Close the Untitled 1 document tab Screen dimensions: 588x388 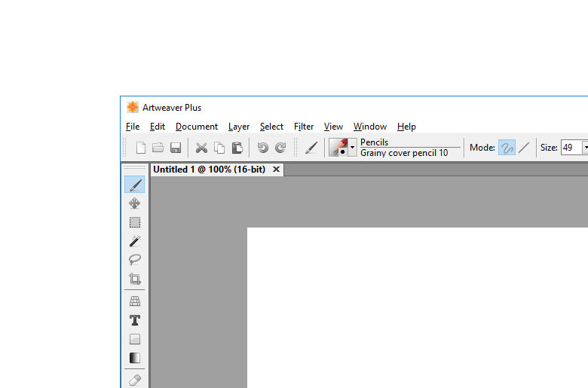pyautogui.click(x=276, y=170)
